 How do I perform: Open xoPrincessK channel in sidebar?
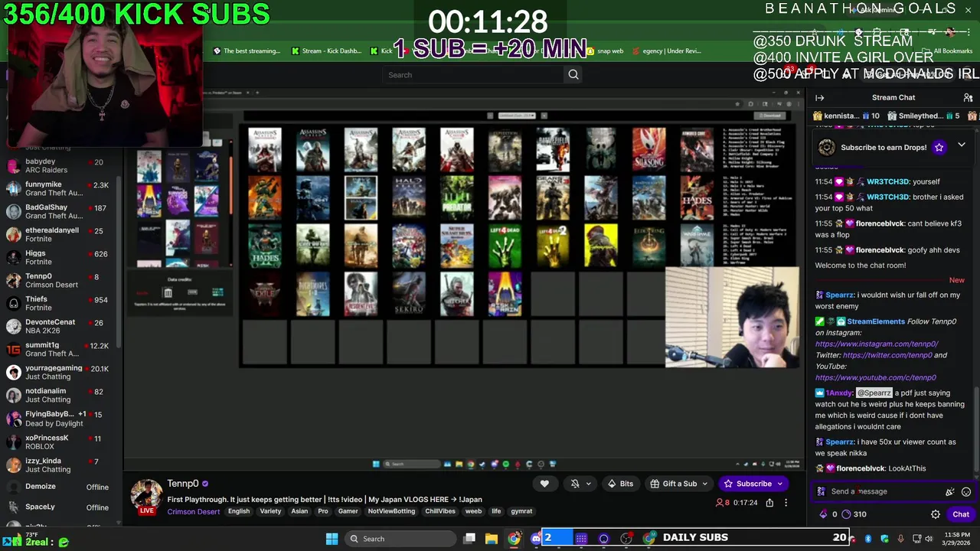coord(60,442)
